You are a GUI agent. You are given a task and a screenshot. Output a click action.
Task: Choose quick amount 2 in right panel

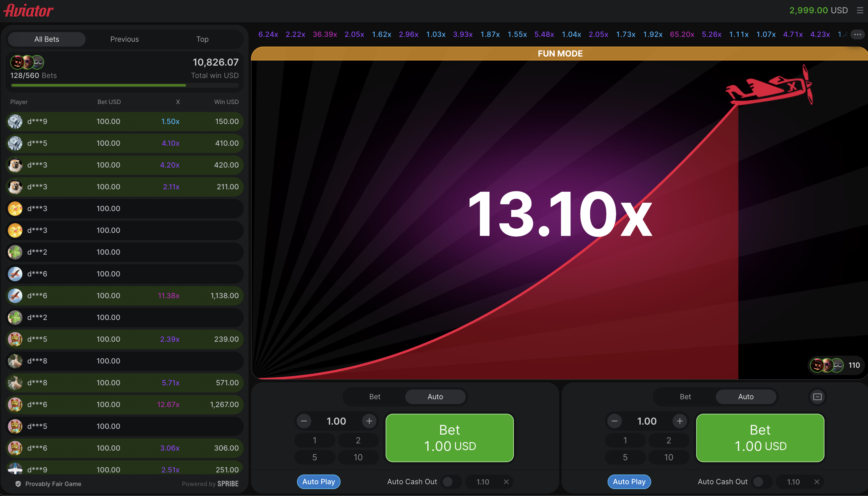pyautogui.click(x=669, y=440)
